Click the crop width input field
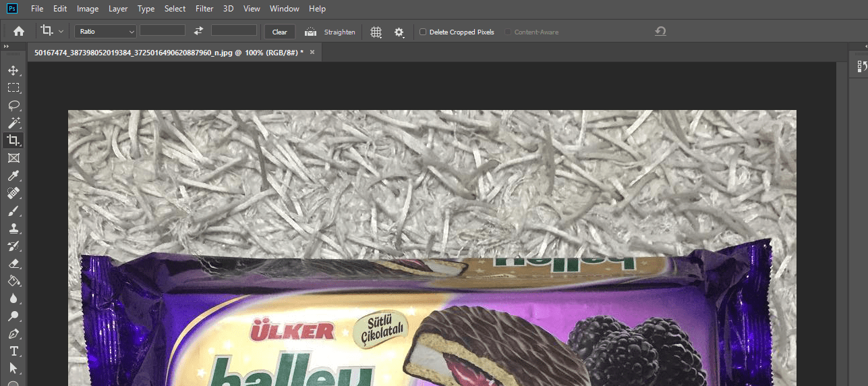This screenshot has height=386, width=868. [163, 30]
